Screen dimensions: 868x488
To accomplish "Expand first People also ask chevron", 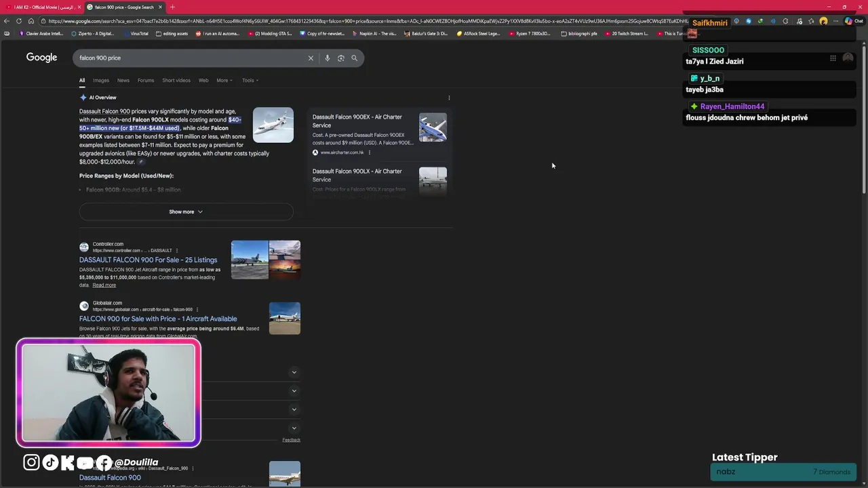I will [x=294, y=372].
